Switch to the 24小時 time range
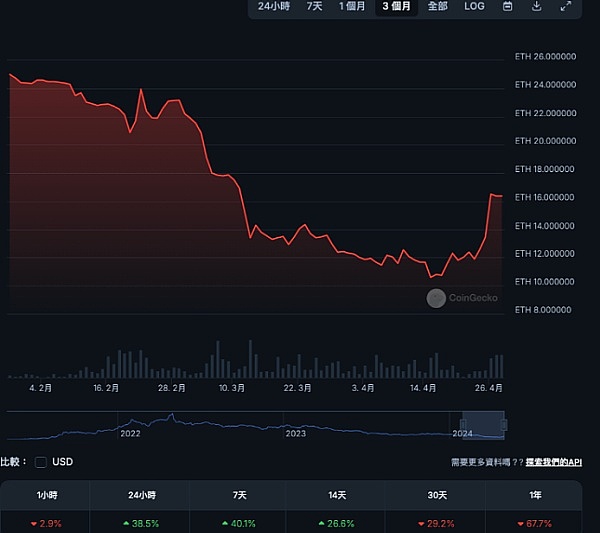This screenshot has width=600, height=533. coord(274,6)
